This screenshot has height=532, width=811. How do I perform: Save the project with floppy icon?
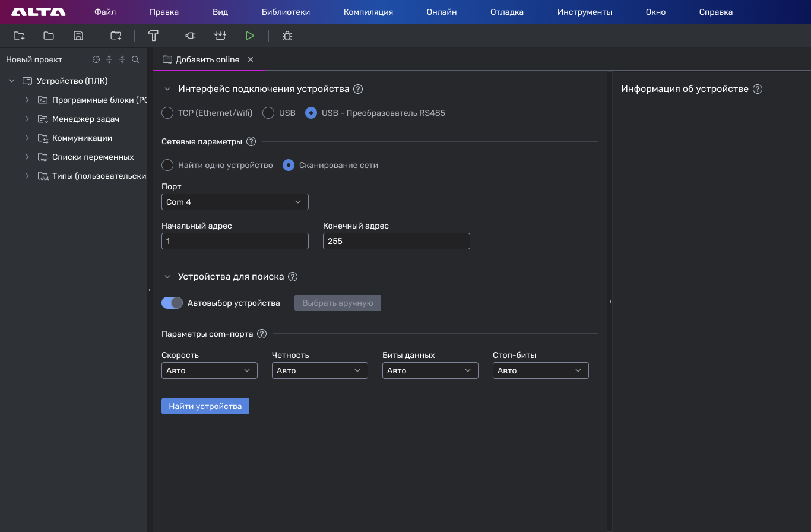click(78, 36)
